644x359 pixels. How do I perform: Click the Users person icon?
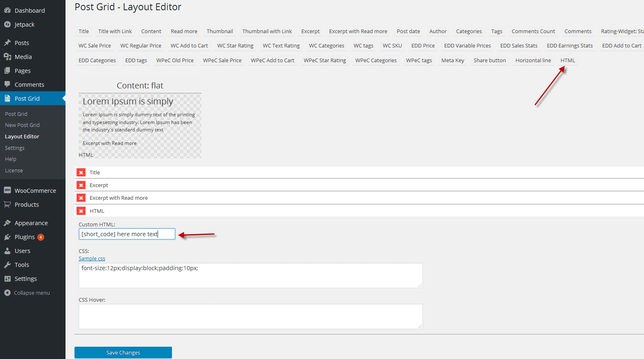tap(7, 251)
